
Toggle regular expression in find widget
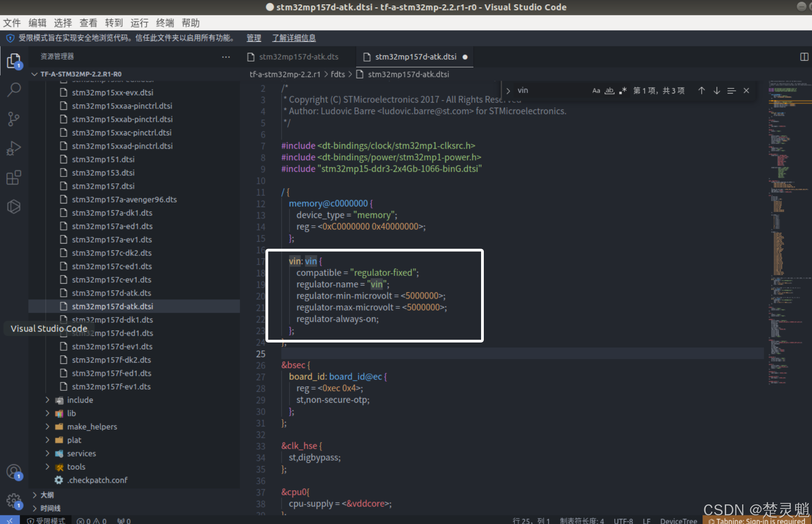click(x=623, y=90)
